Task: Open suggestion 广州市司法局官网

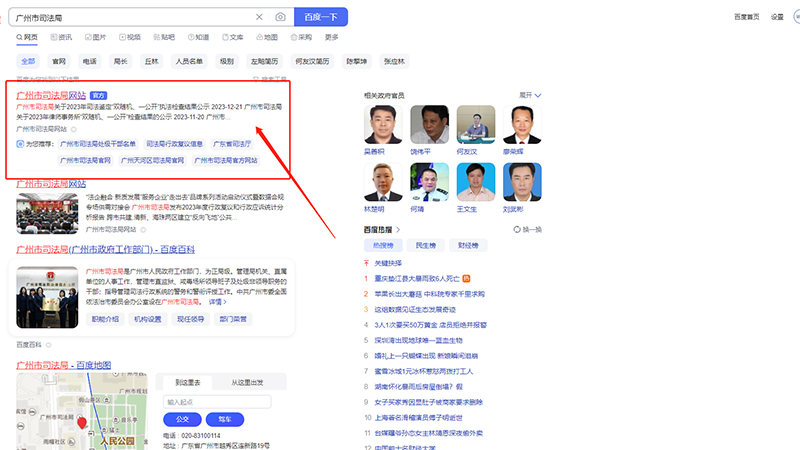Action: [x=85, y=160]
